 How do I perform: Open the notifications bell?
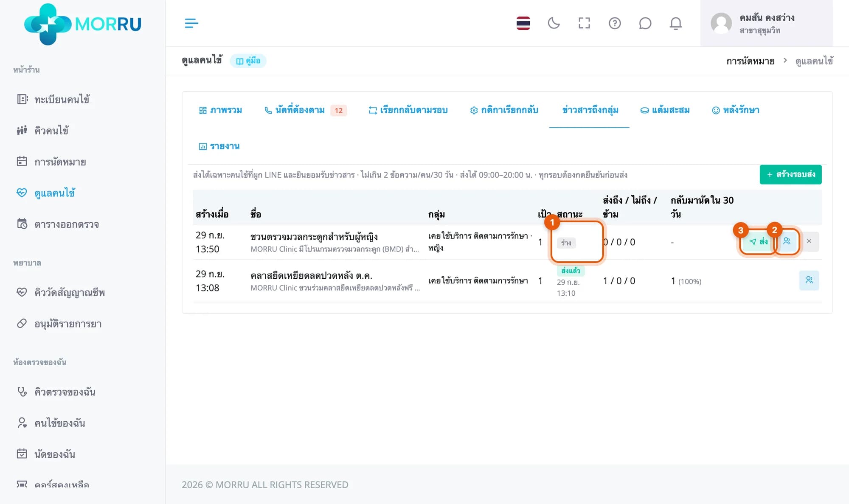click(676, 23)
